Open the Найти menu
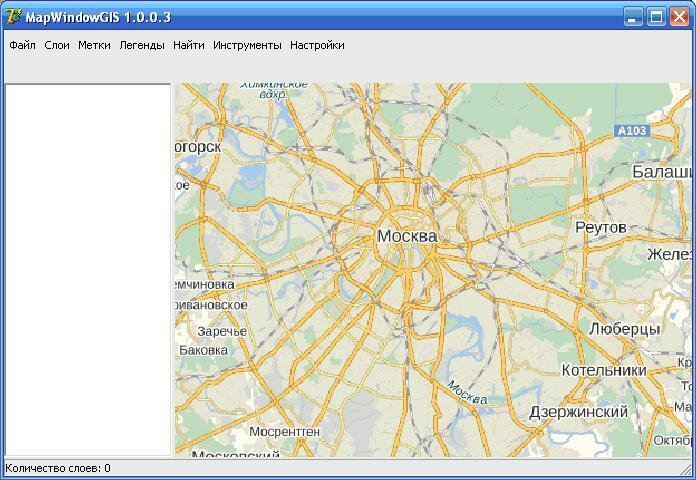 tap(188, 45)
